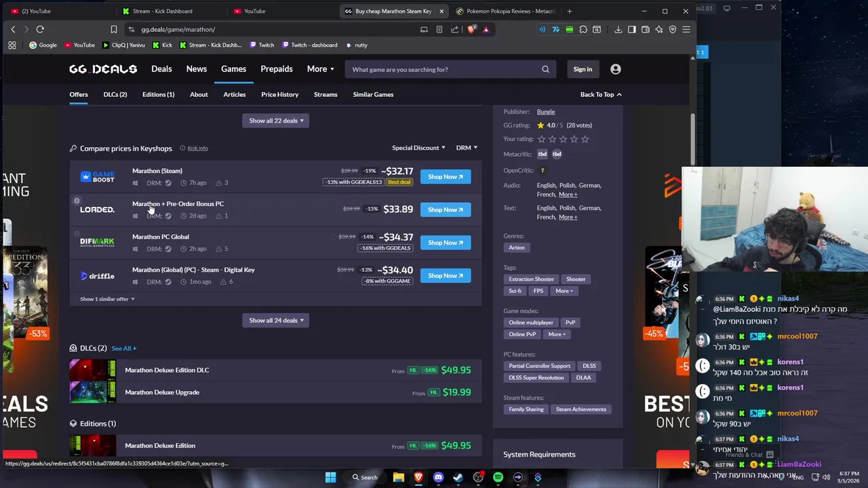Open Marathon Deluxe Edition DLC thumbnail
868x488 pixels.
pyautogui.click(x=93, y=370)
